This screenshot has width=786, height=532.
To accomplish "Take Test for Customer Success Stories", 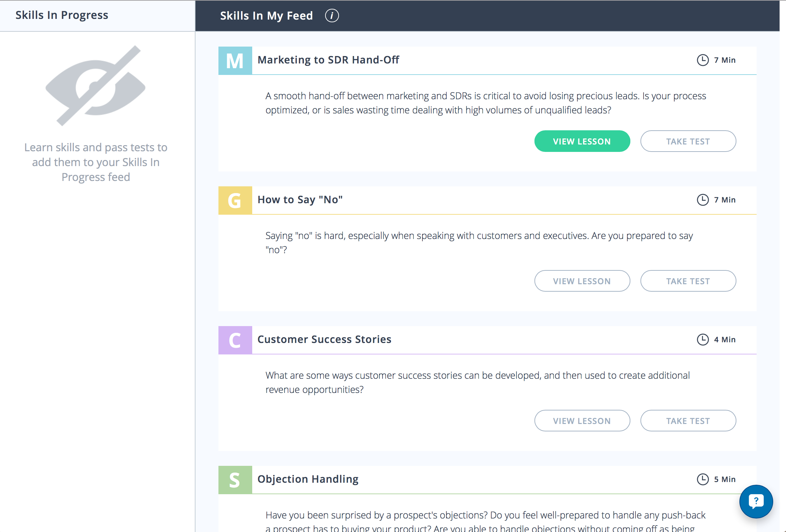I will pos(687,421).
